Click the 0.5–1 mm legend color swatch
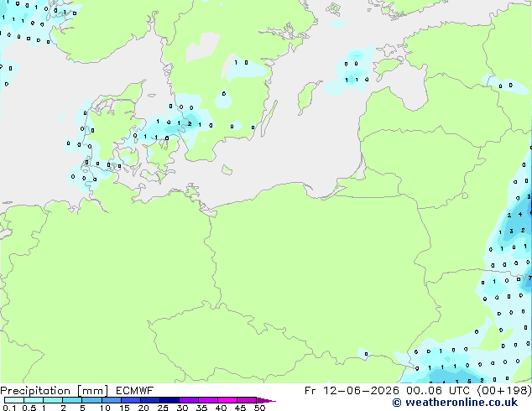The width and height of the screenshot is (532, 411). click(x=34, y=400)
